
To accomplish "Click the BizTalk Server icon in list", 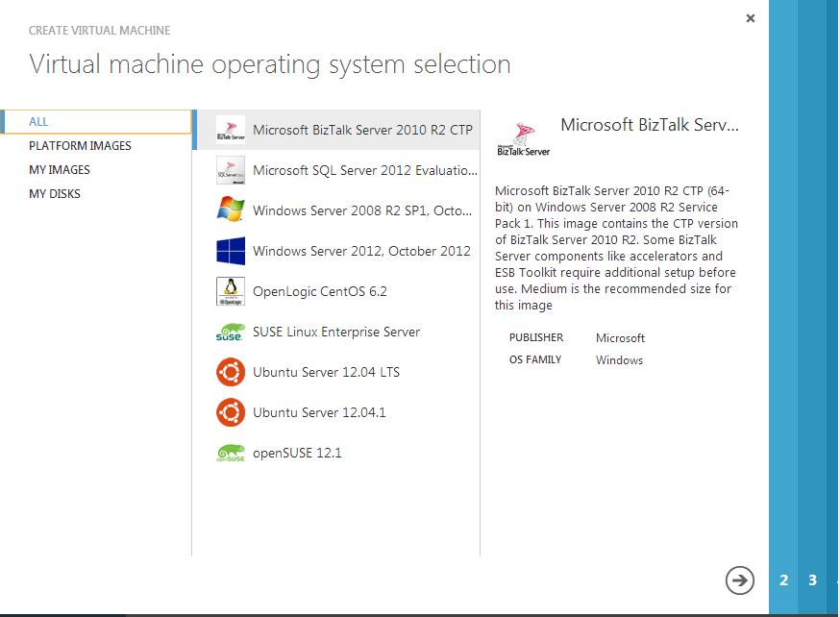I will (x=231, y=130).
